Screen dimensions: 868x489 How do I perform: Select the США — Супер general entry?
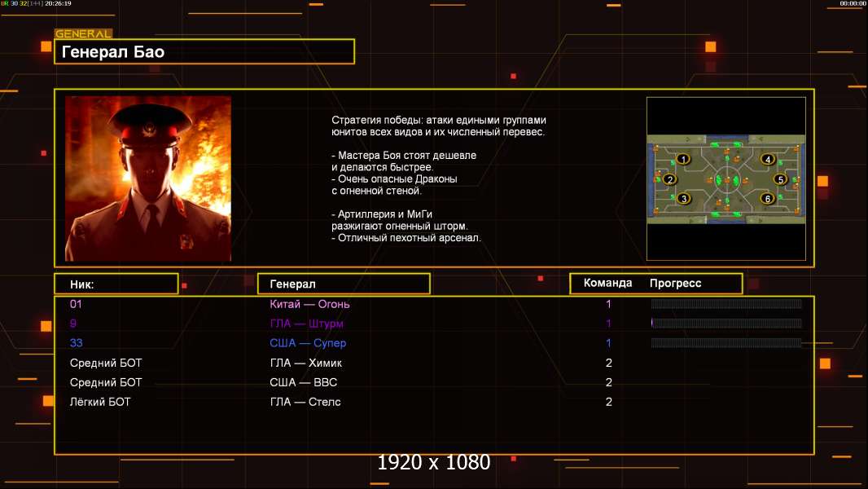click(308, 343)
